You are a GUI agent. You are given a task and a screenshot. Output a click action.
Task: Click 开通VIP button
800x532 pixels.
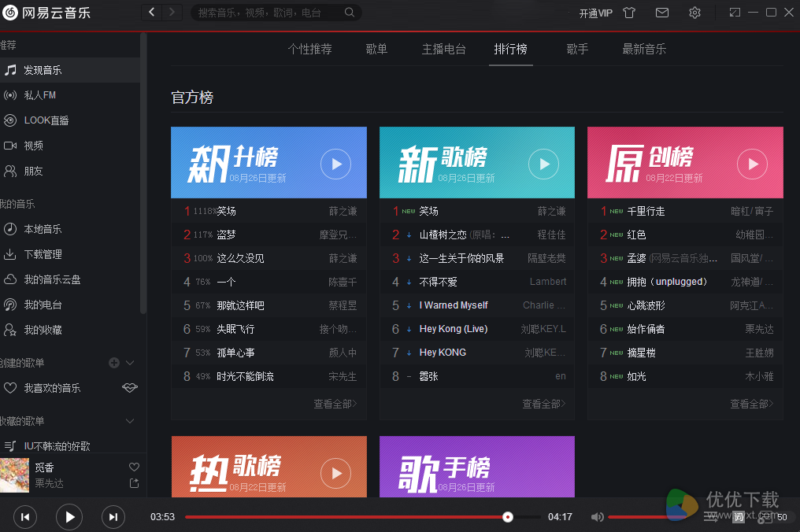[595, 13]
